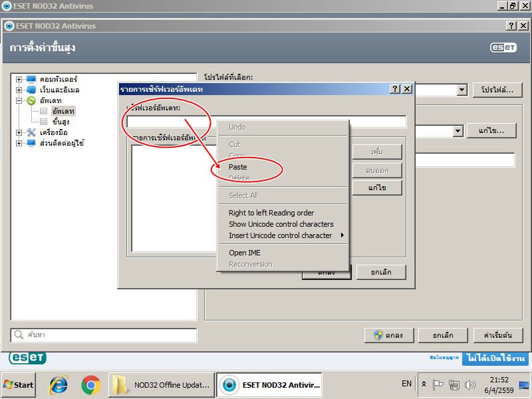Click Select All in the context menu

tap(283, 196)
